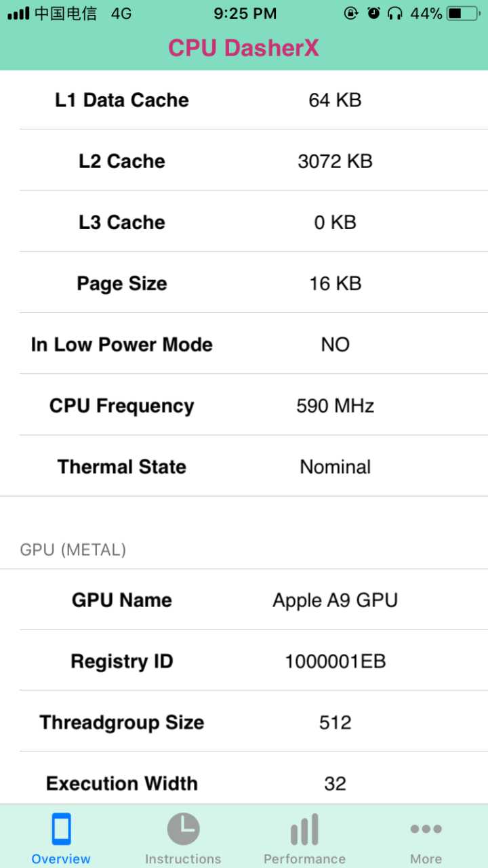The image size is (488, 868).
Task: Tap the GPU (METAL) section header
Action: point(70,550)
